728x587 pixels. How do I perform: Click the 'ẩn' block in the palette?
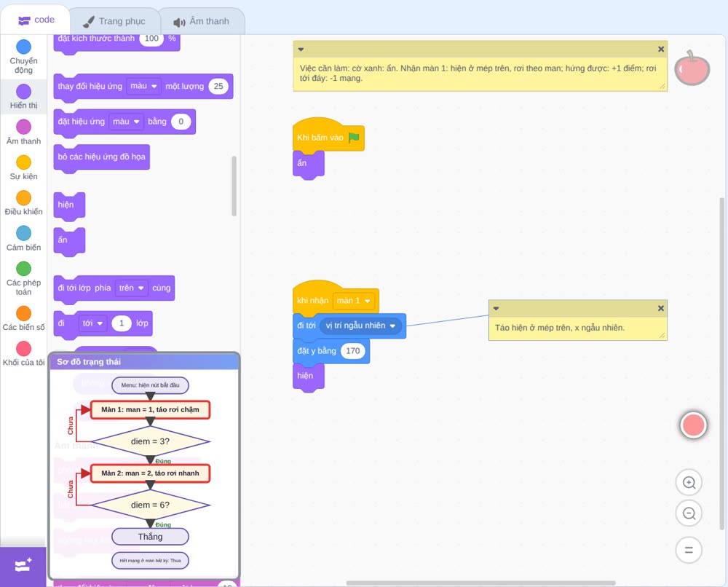pyautogui.click(x=69, y=241)
